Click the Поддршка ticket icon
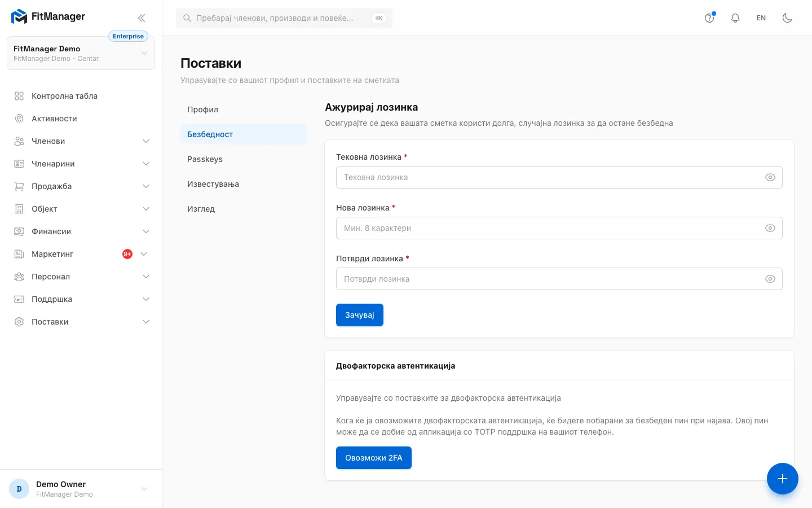Image resolution: width=812 pixels, height=508 pixels. tap(19, 299)
